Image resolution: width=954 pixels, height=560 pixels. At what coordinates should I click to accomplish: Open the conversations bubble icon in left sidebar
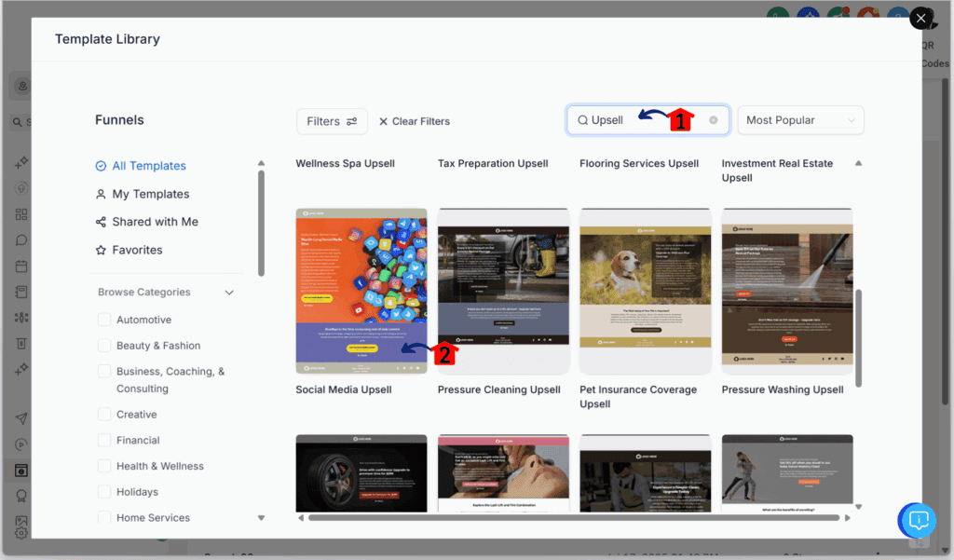pos(21,240)
